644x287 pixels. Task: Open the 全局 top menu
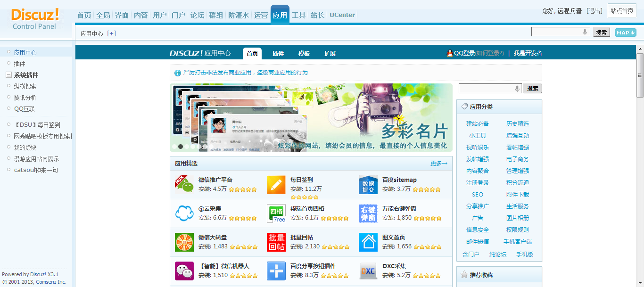pyautogui.click(x=103, y=15)
